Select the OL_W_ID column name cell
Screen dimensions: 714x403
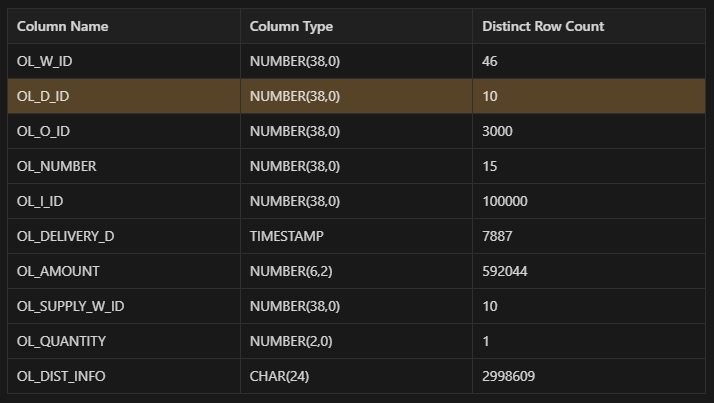coord(124,61)
